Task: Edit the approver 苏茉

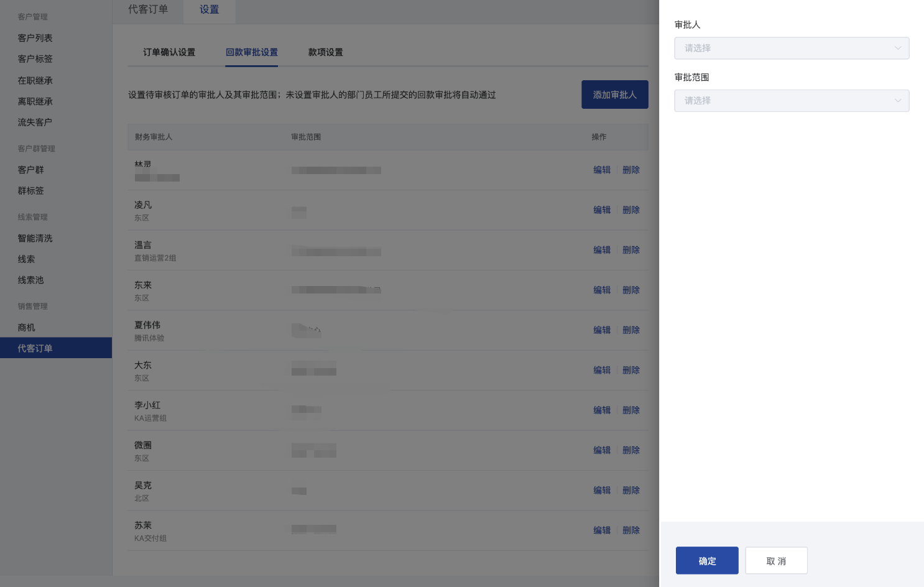Action: click(602, 530)
